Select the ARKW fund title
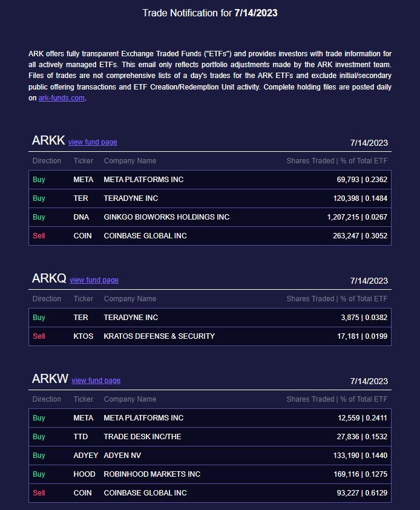This screenshot has height=510, width=420. (50, 379)
